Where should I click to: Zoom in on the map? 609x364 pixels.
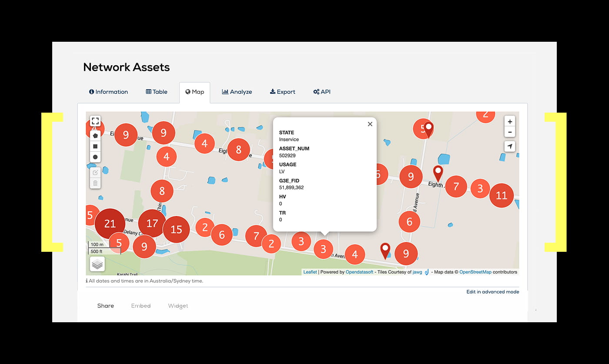[510, 122]
